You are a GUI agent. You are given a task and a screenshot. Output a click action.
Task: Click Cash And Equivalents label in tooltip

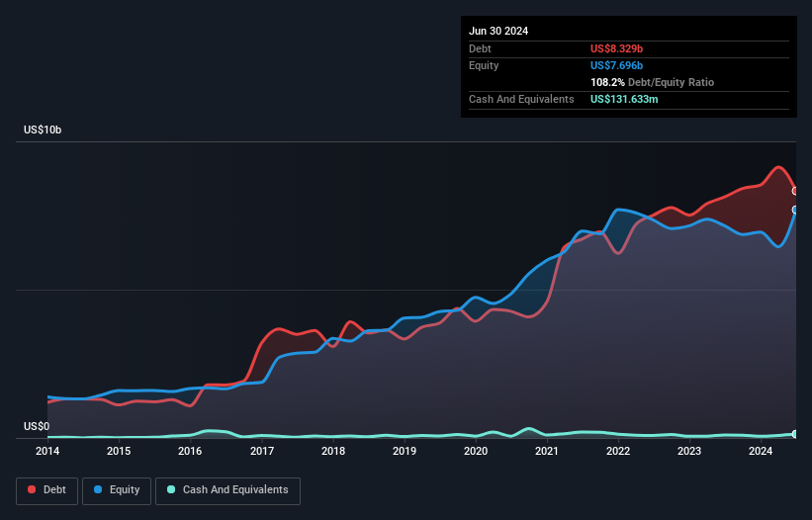[x=521, y=99]
